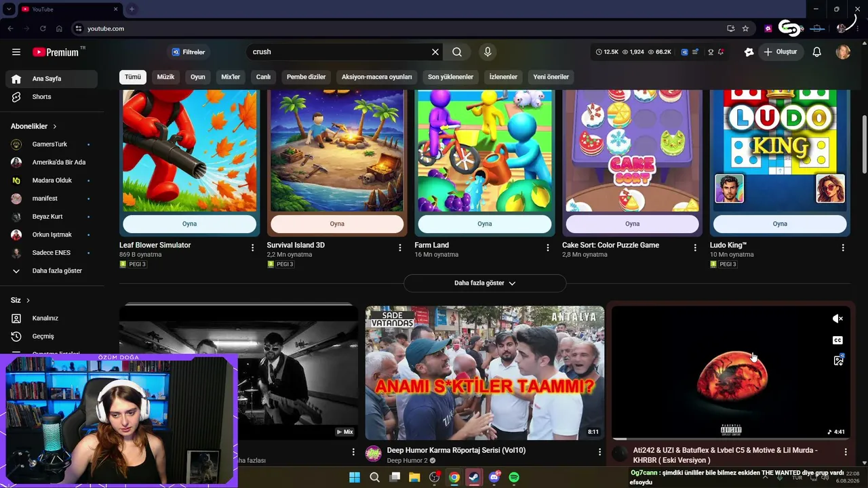Screen dimensions: 868x488
Task: Select the Mix'ler chip
Action: click(231, 77)
